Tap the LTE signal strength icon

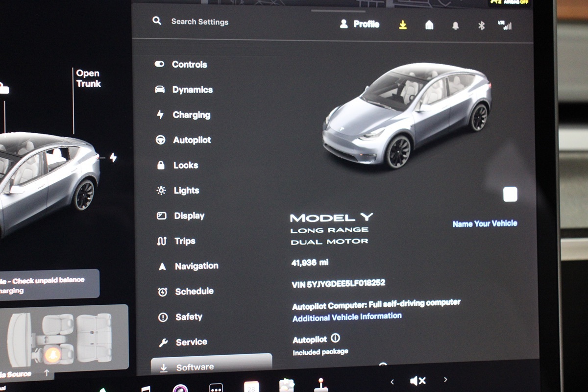505,25
